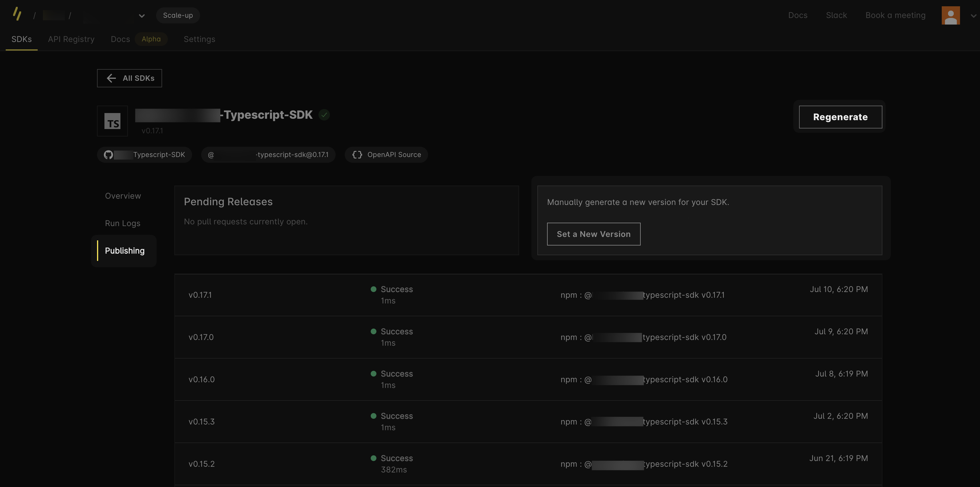Open the user avatar profile menu
Image resolution: width=980 pixels, height=487 pixels.
pos(950,16)
